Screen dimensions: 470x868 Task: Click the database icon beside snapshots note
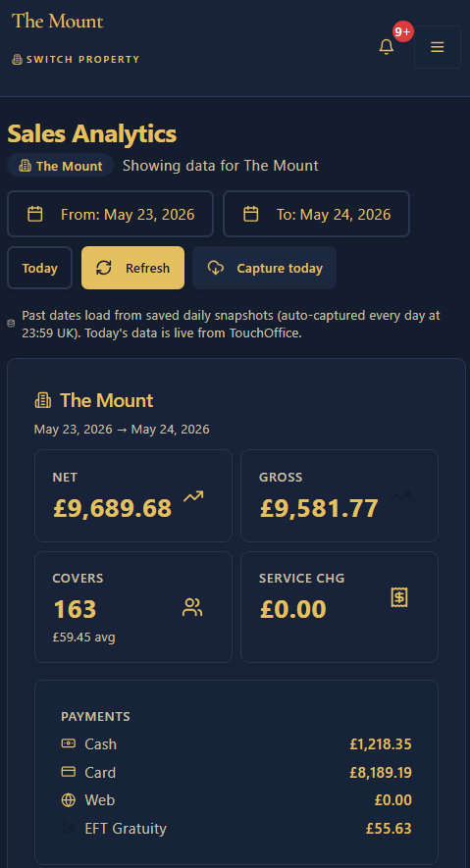(x=11, y=324)
